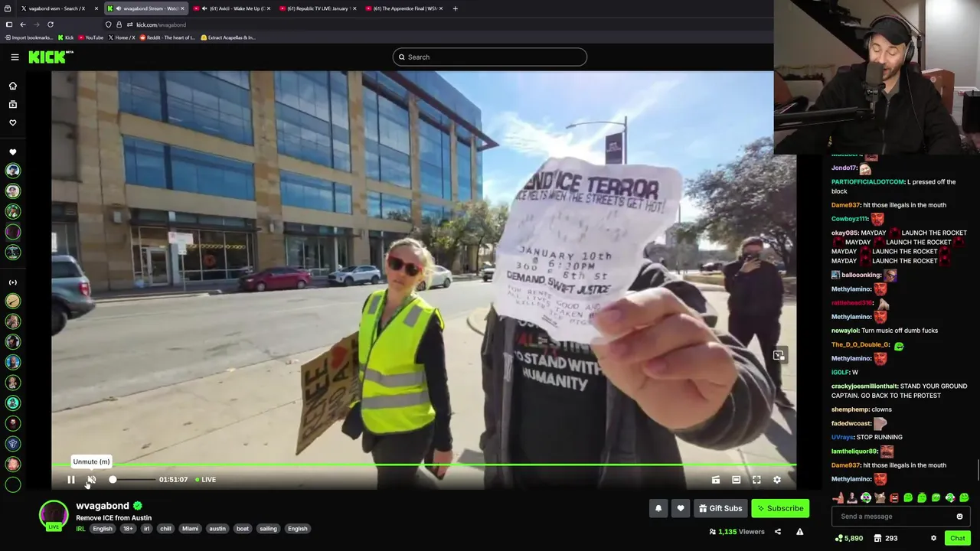Click the Import bookmarks item
The width and height of the screenshot is (980, 551).
tap(29, 37)
